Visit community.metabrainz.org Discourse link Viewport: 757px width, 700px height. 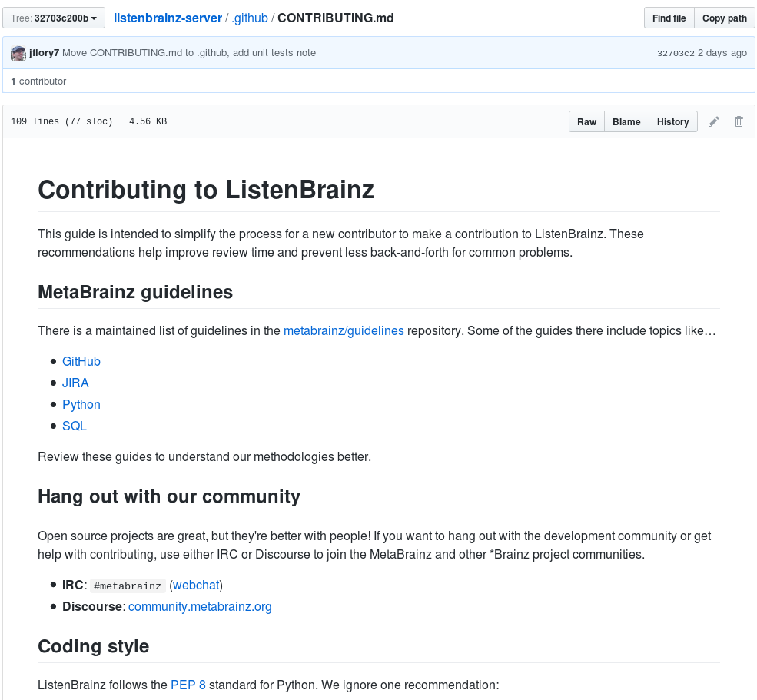point(200,606)
